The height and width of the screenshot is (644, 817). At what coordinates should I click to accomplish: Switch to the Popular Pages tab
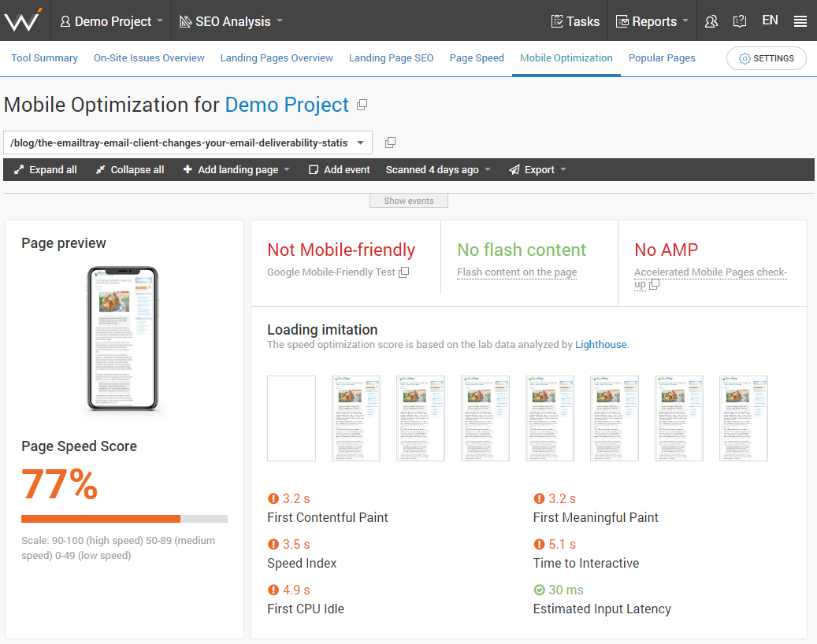[662, 57]
